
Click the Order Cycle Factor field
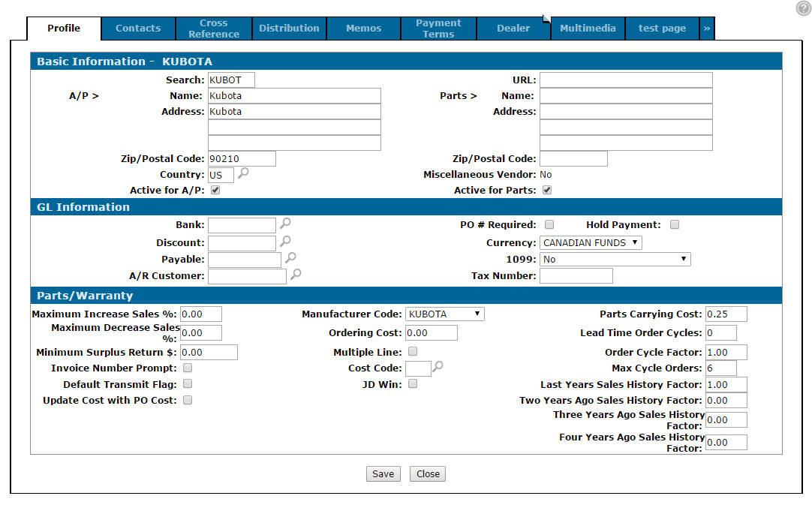[x=726, y=352]
